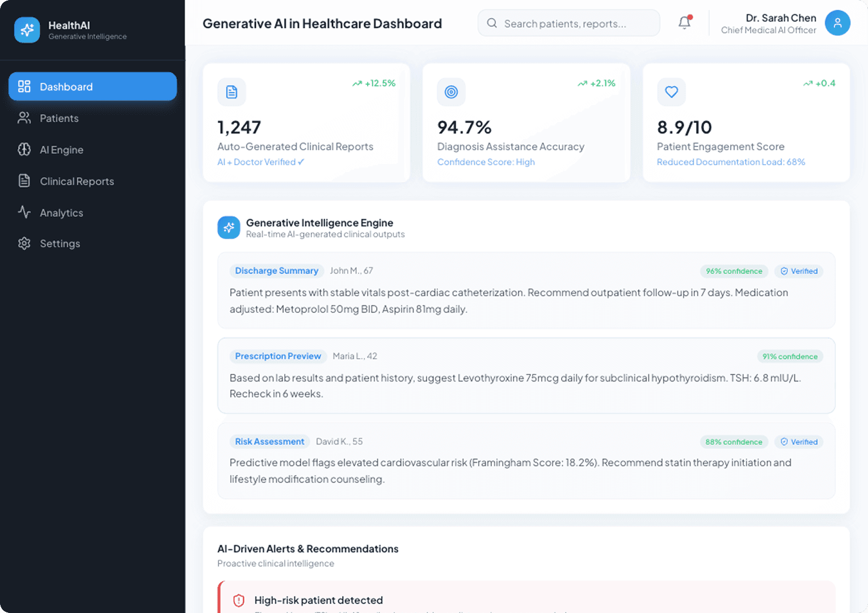This screenshot has width=868, height=613.
Task: Select the Analytics waveform icon
Action: (24, 212)
